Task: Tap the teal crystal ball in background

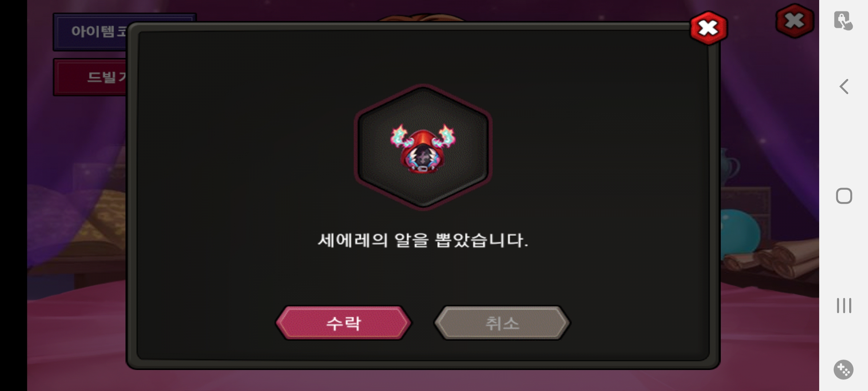Action: tap(740, 232)
